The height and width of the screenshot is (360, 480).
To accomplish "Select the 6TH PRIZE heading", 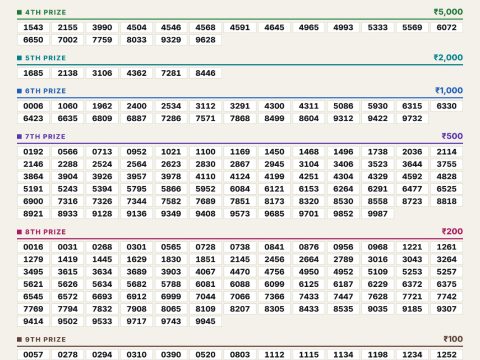I will pyautogui.click(x=46, y=91).
